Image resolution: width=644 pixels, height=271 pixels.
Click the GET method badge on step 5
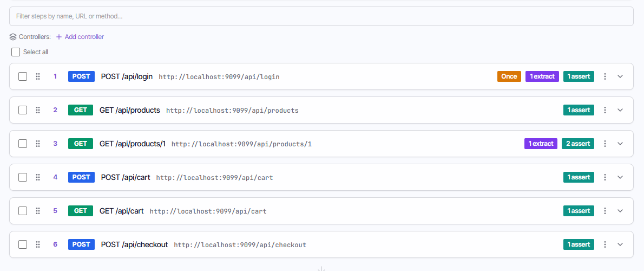(x=81, y=211)
